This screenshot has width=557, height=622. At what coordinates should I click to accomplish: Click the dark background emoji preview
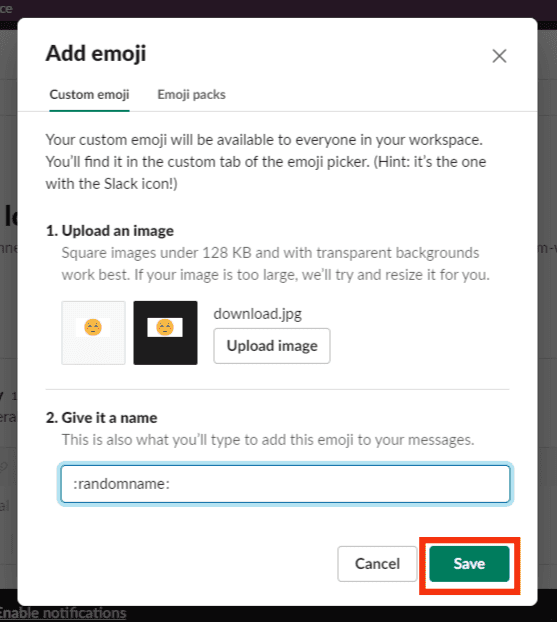click(x=165, y=333)
